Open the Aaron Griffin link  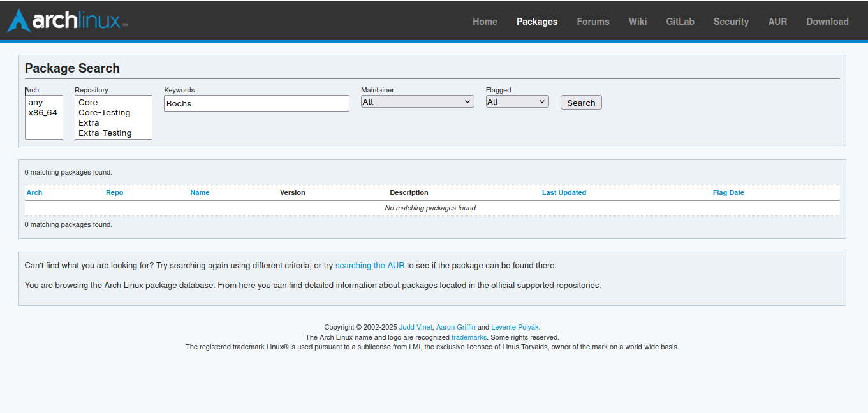[x=455, y=327]
